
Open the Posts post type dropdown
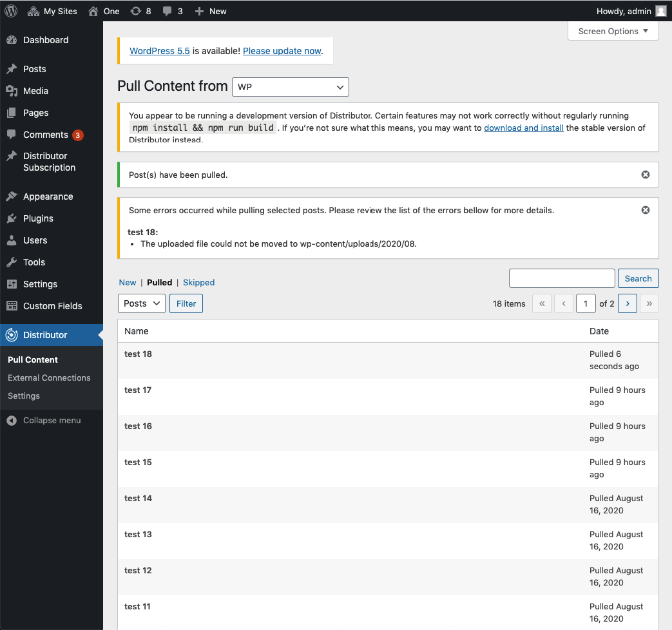[x=142, y=303]
